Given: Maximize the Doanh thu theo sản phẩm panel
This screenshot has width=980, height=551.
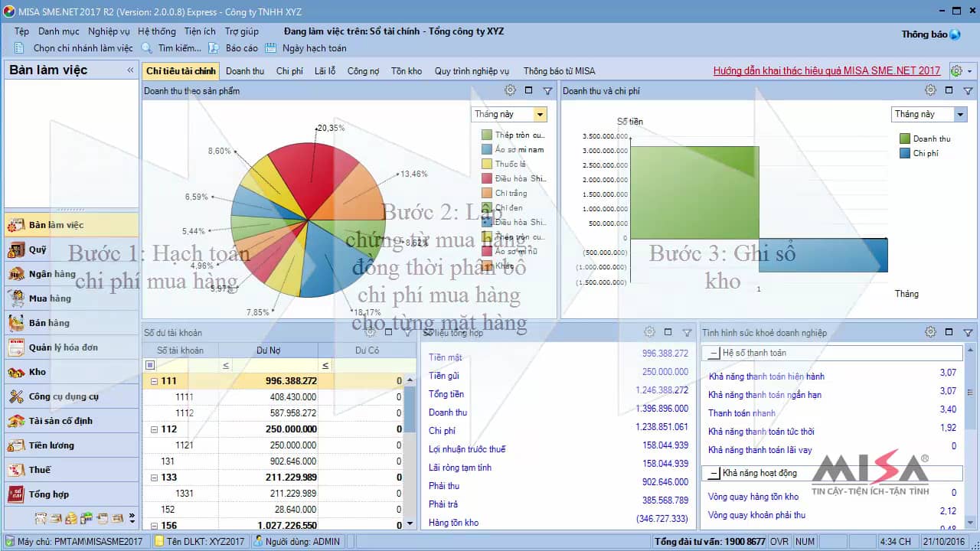Looking at the screenshot, I should coord(528,90).
